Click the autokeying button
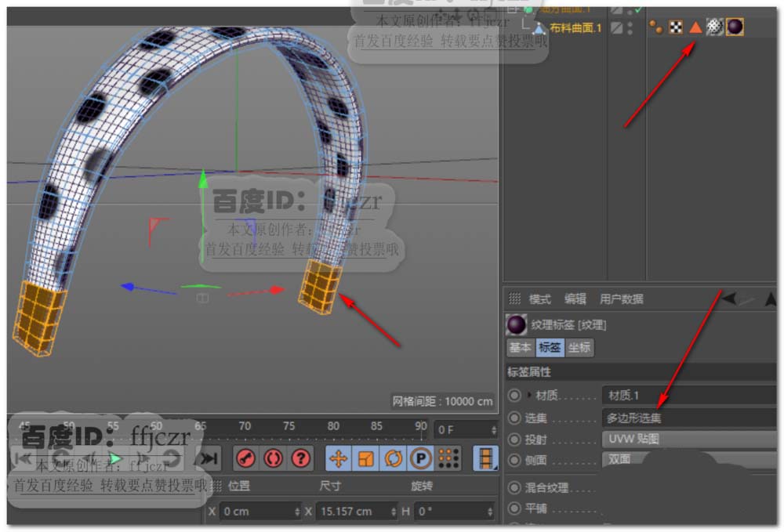The width and height of the screenshot is (784, 532). point(273,458)
